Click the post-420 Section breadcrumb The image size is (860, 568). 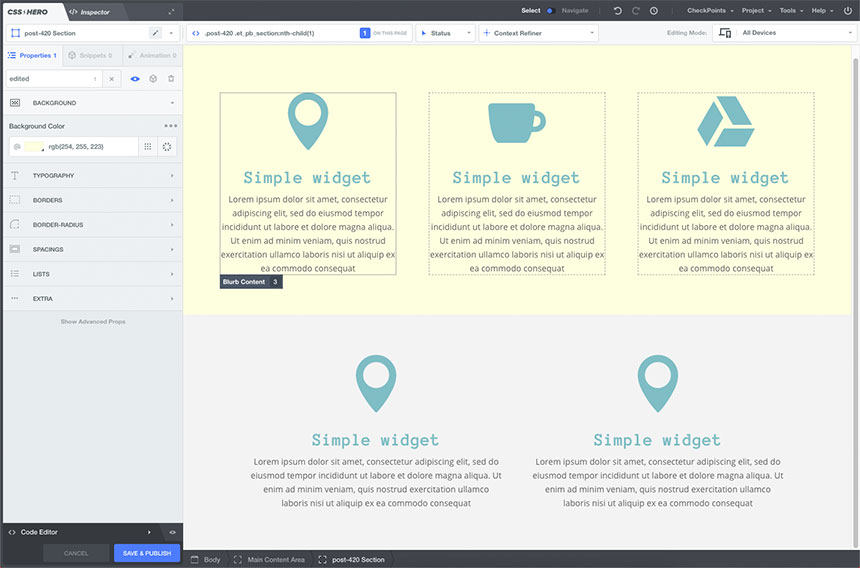click(352, 559)
